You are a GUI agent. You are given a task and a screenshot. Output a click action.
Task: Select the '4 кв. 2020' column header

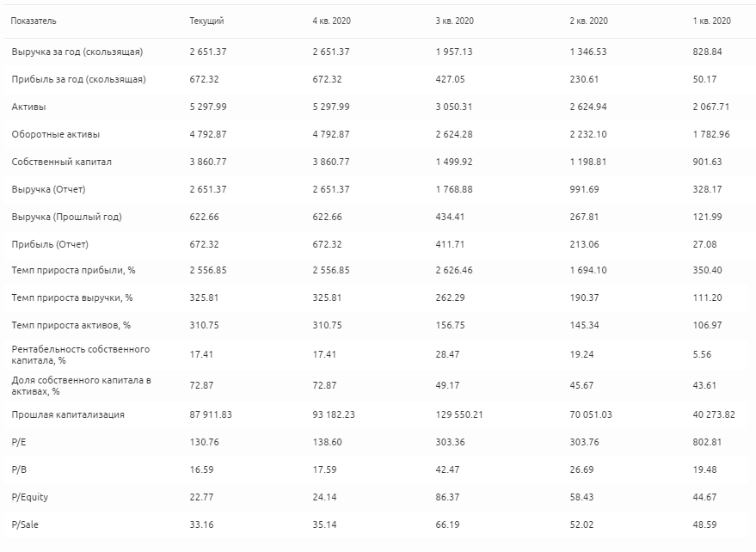pos(331,21)
